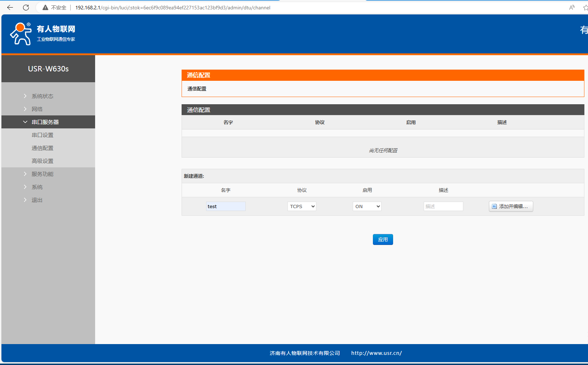
Task: Open the 通信配置 submenu page
Action: pyautogui.click(x=43, y=148)
